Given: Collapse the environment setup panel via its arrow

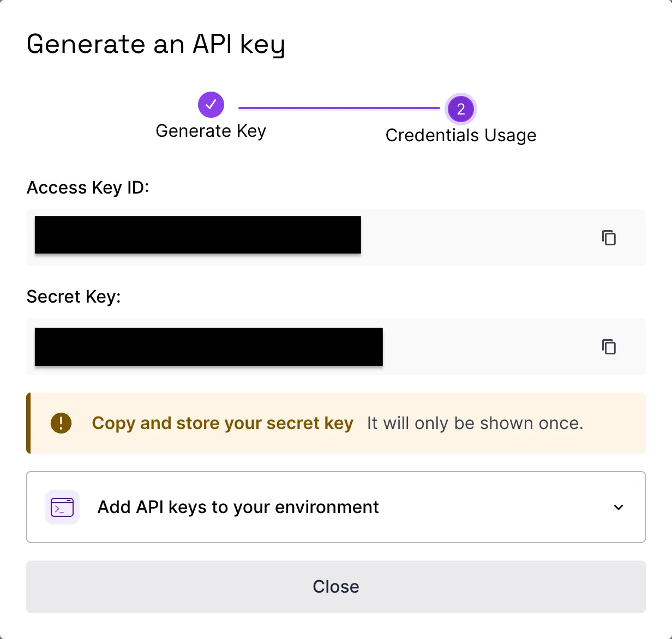Looking at the screenshot, I should [x=619, y=507].
